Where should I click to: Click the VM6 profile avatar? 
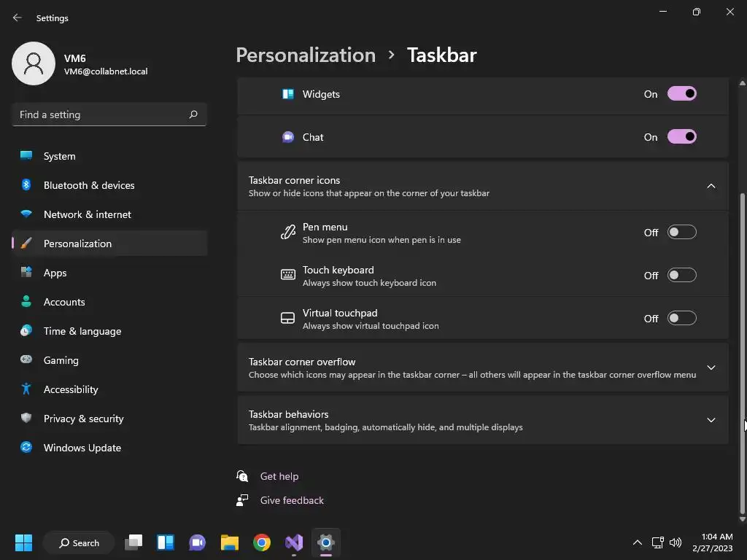(34, 63)
